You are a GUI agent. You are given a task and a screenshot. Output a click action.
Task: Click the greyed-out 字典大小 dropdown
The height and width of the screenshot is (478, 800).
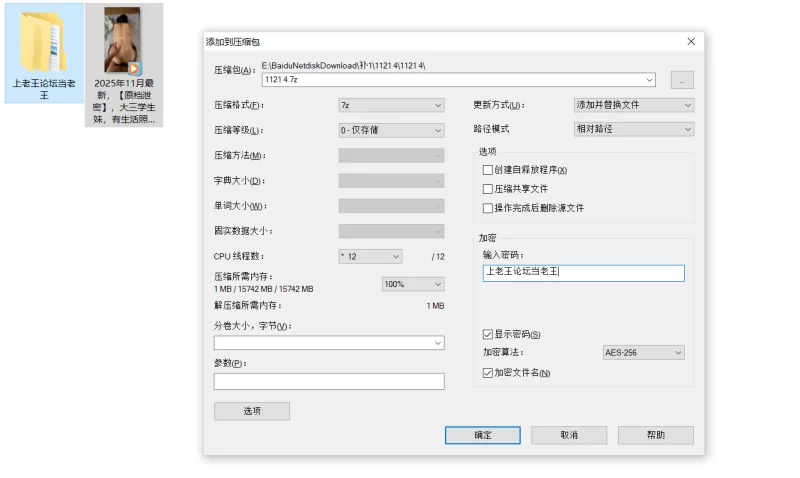pos(391,181)
